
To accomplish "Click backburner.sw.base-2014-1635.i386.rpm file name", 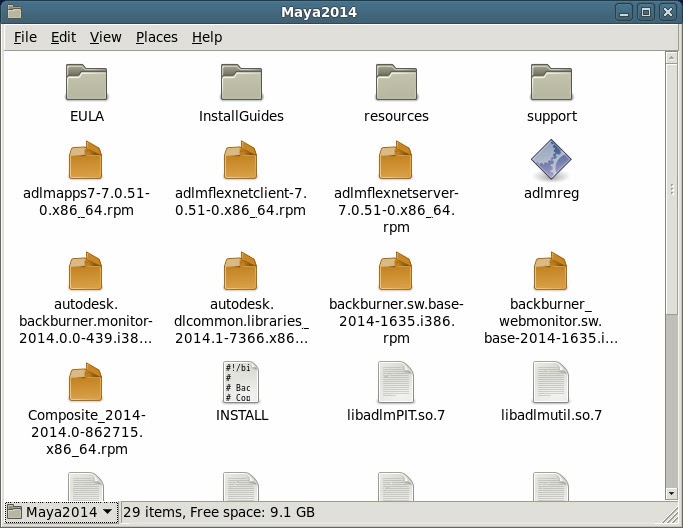I will coord(396,321).
